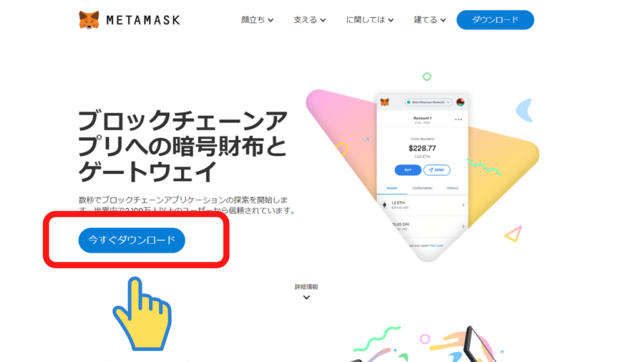This screenshot has height=362, width=644.
Task: Expand the 支える navigation dropdown
Action: pyautogui.click(x=309, y=19)
